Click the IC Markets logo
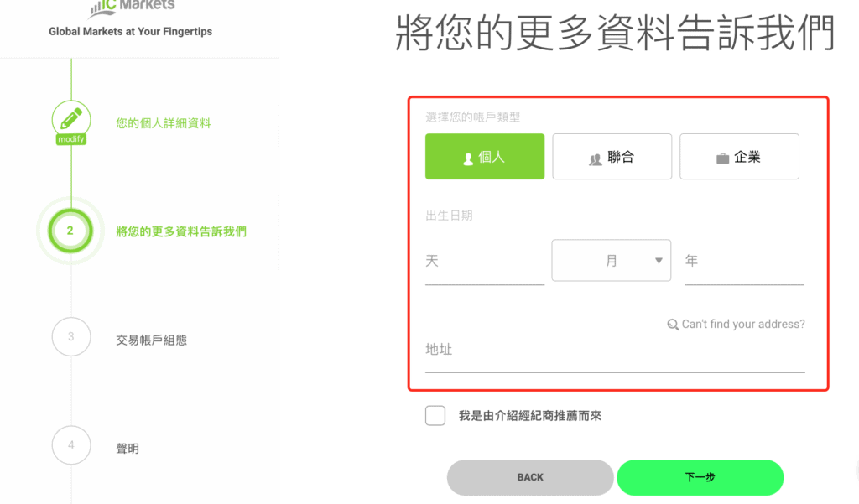Screen dimensions: 859x504 tap(132, 8)
